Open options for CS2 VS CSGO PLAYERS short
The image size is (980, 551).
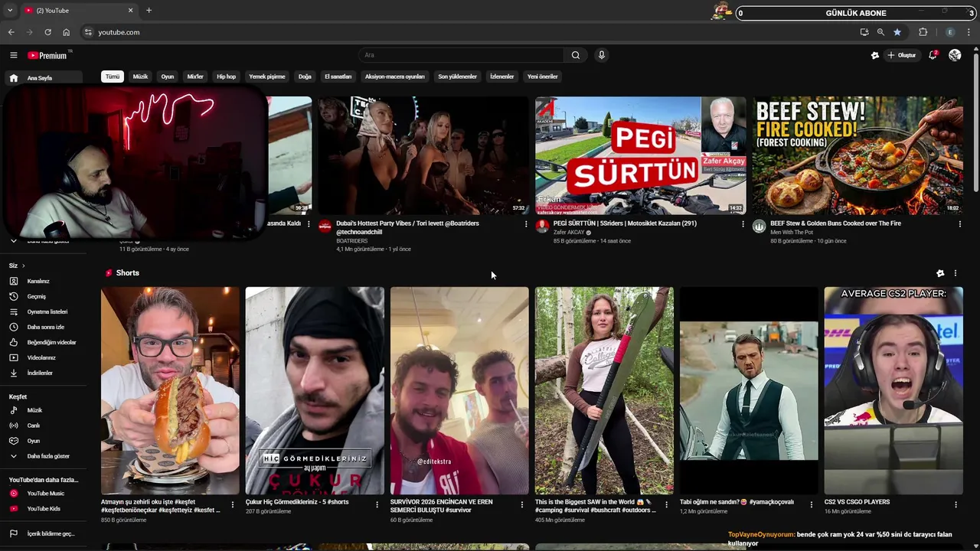pyautogui.click(x=955, y=504)
